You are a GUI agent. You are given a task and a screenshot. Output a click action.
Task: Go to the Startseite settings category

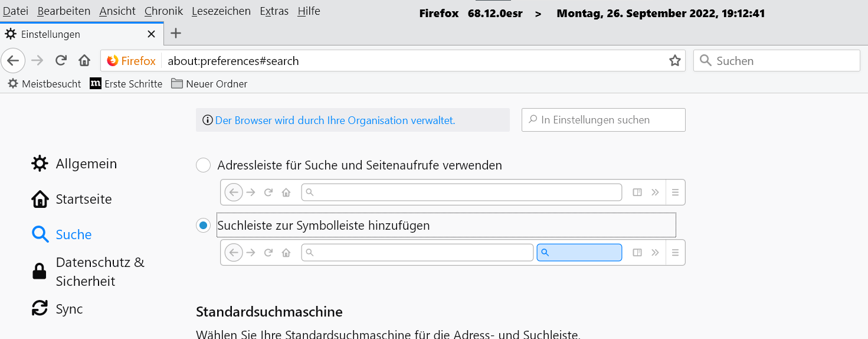click(x=84, y=199)
